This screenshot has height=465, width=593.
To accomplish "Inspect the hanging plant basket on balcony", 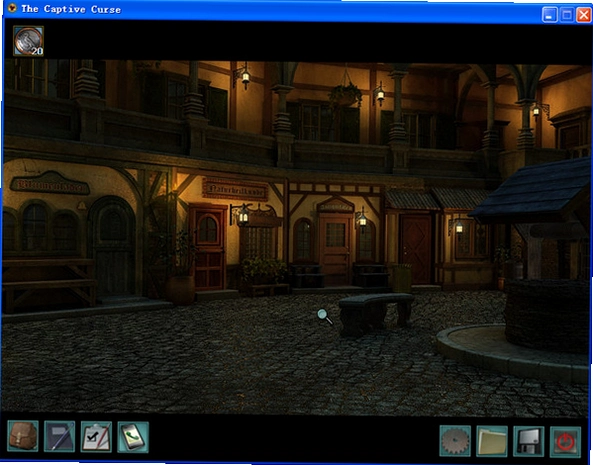I will (345, 95).
